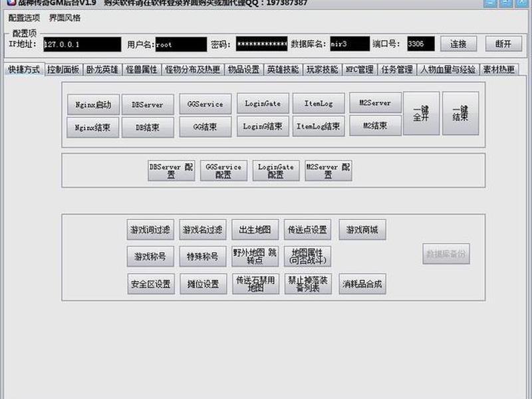Image resolution: width=532 pixels, height=399 pixels.
Task: Launch GGService
Action: [205, 104]
